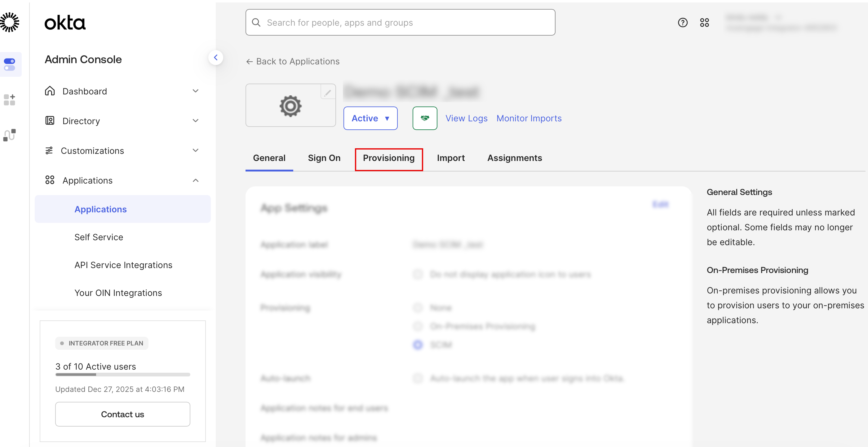Open the Assignments tab
The width and height of the screenshot is (868, 447).
pyautogui.click(x=514, y=158)
